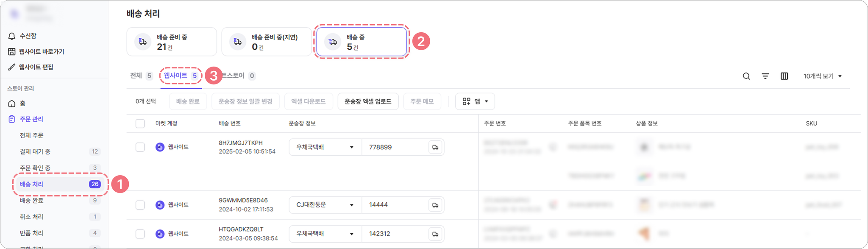Viewport: 868px width, 249px height.
Task: Open the column settings icon
Action: pos(785,76)
